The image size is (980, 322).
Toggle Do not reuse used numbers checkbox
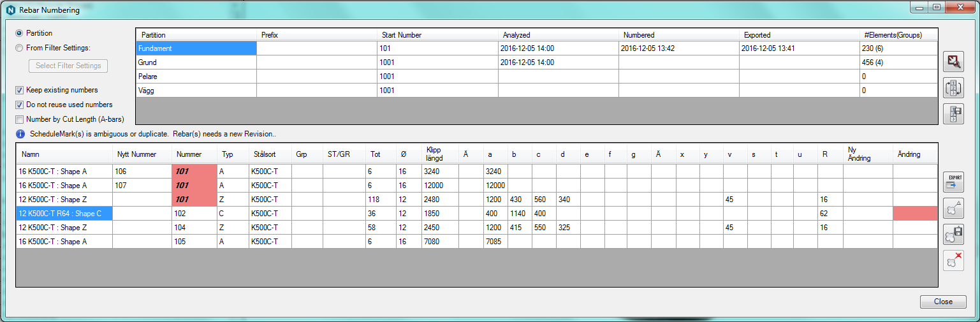click(19, 105)
